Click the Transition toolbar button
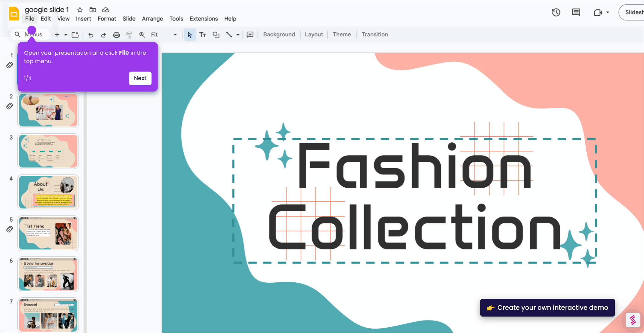 (x=375, y=35)
